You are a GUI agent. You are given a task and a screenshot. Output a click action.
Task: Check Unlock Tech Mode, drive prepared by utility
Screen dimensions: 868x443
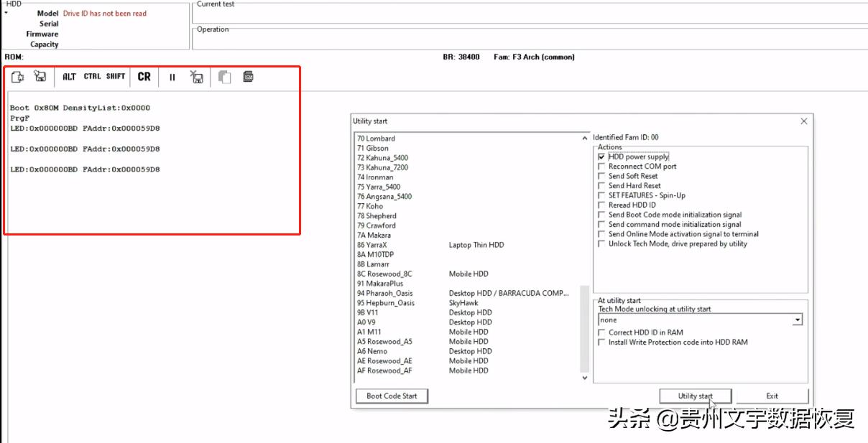click(601, 244)
